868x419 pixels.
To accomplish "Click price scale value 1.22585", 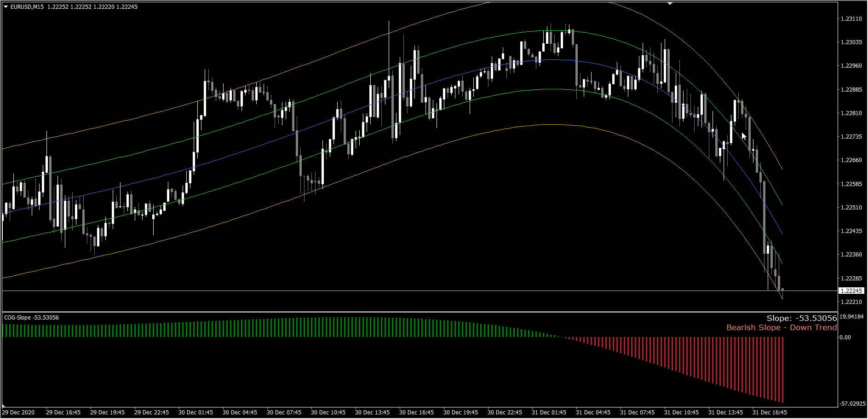I will pos(851,184).
